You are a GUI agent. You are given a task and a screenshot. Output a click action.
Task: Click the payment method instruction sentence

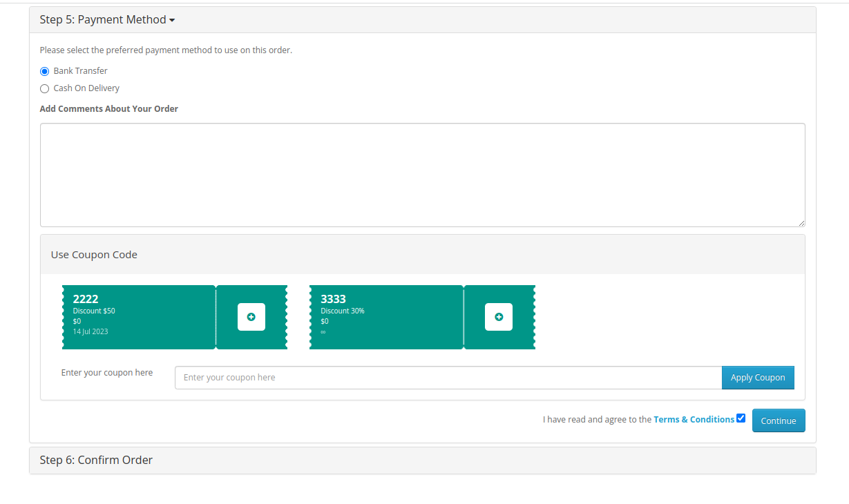click(x=166, y=50)
